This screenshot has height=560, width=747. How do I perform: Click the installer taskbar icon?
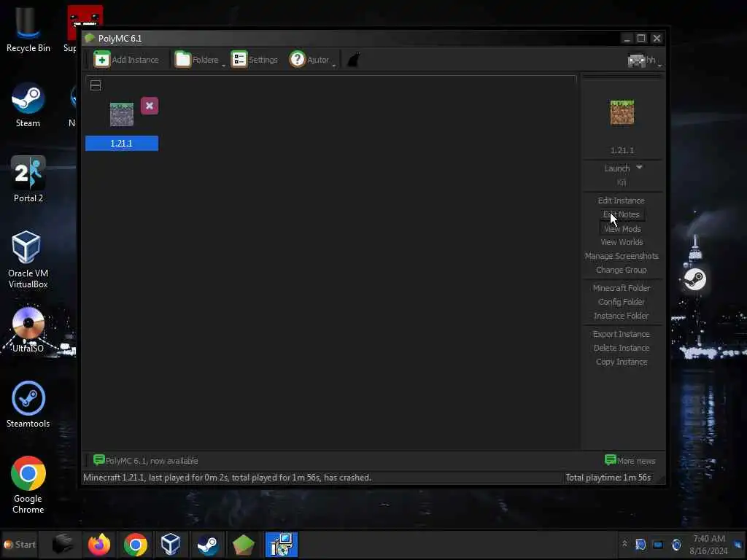[x=281, y=544]
